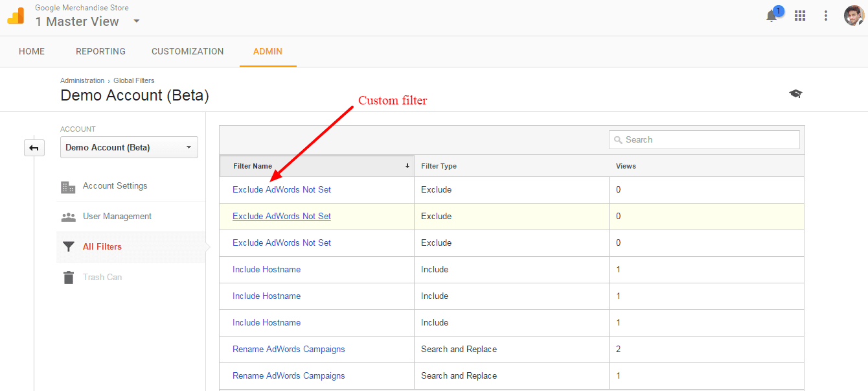Click the back arrow collapse button

(x=34, y=148)
